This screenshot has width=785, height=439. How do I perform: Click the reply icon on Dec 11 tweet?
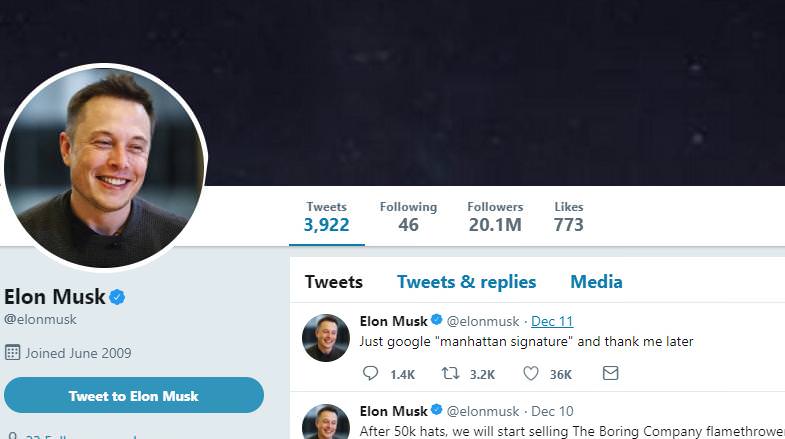click(370, 373)
